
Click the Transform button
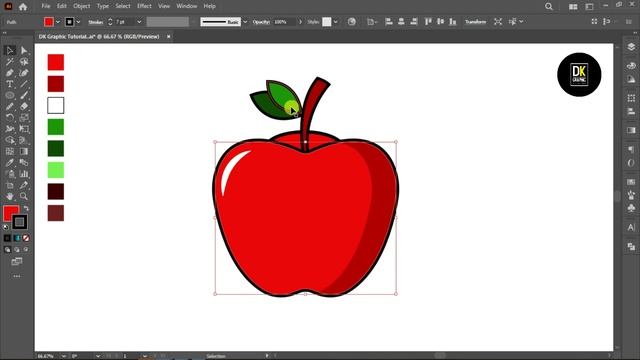pyautogui.click(x=475, y=22)
